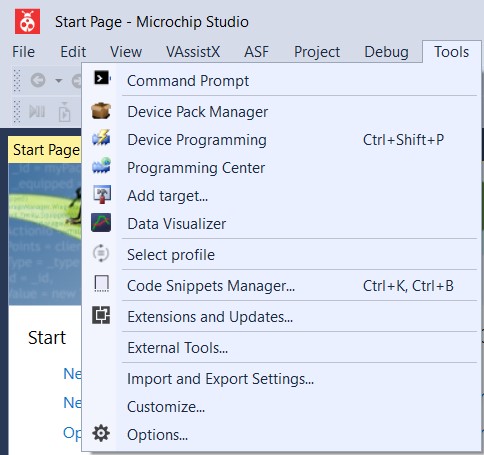Choose Select profile menu item

click(x=280, y=255)
